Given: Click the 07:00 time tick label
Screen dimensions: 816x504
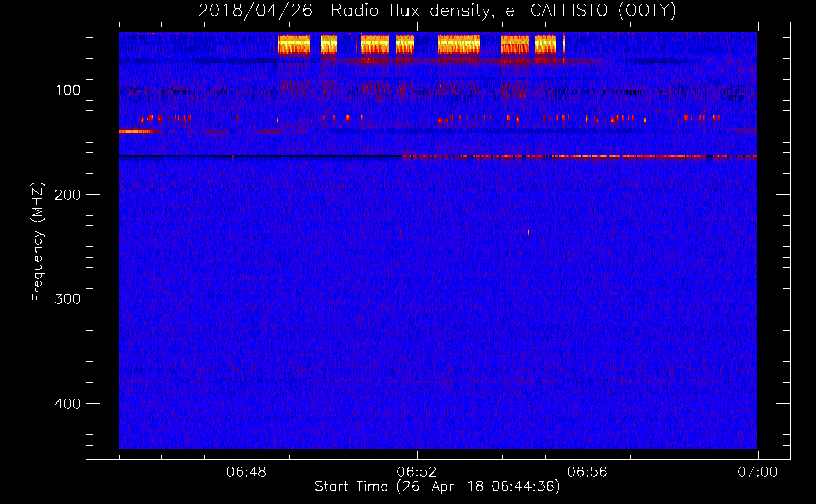Looking at the screenshot, I should (x=757, y=472).
